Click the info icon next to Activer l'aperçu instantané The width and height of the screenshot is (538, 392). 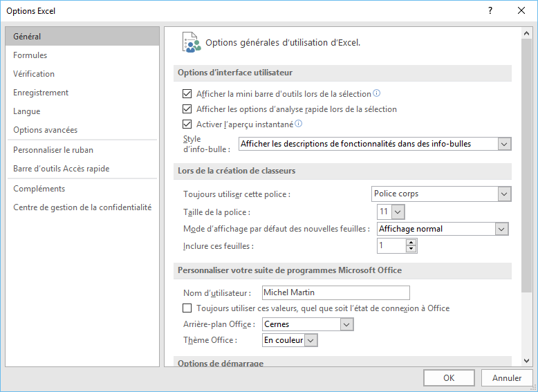299,124
